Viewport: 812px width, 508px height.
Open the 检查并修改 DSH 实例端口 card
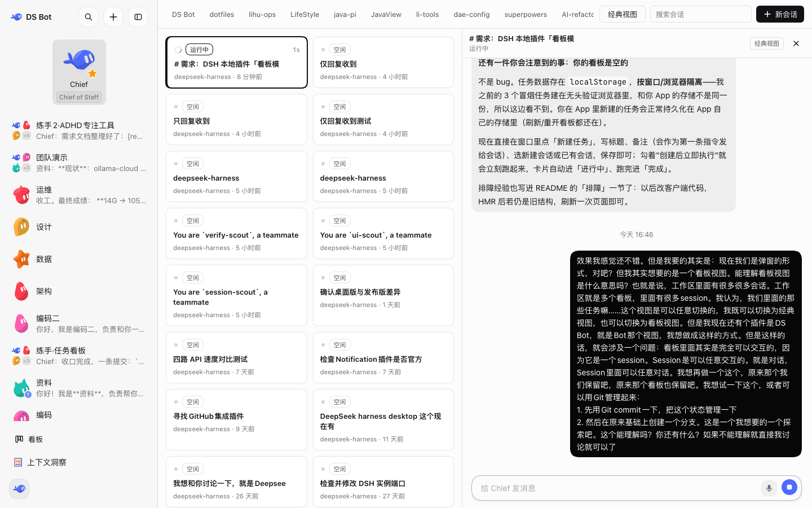click(x=383, y=481)
